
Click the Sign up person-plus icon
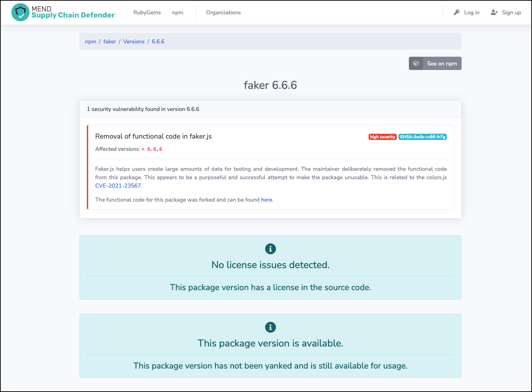point(495,12)
